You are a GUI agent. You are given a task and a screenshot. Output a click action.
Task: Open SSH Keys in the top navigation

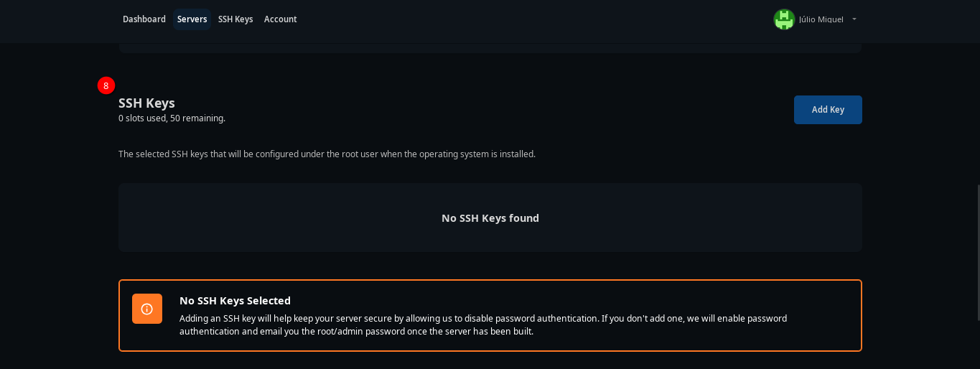[235, 19]
